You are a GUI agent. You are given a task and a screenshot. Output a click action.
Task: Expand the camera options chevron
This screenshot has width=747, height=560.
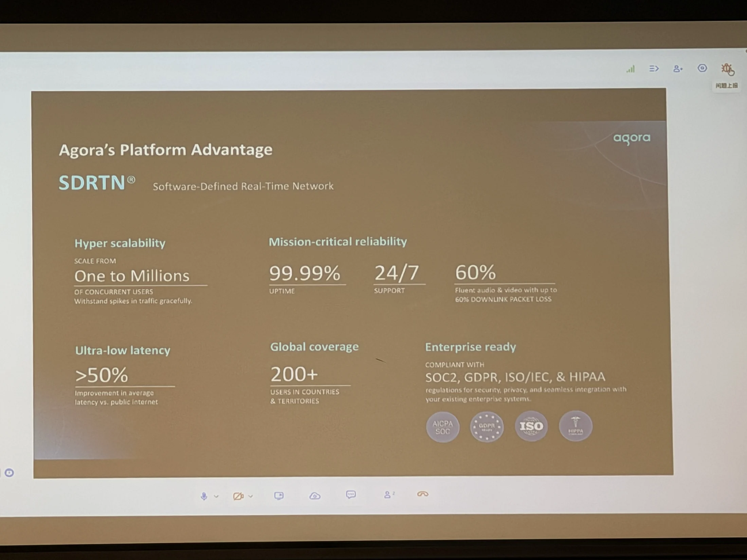coord(251,496)
